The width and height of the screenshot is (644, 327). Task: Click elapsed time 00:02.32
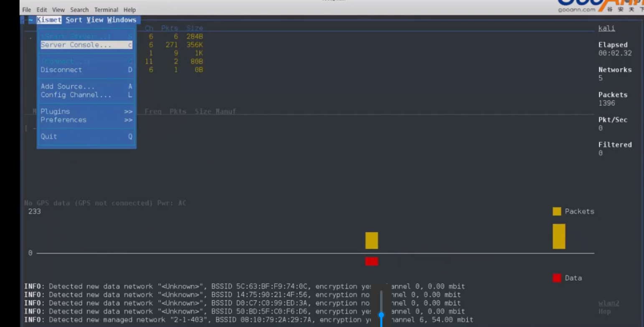[615, 53]
